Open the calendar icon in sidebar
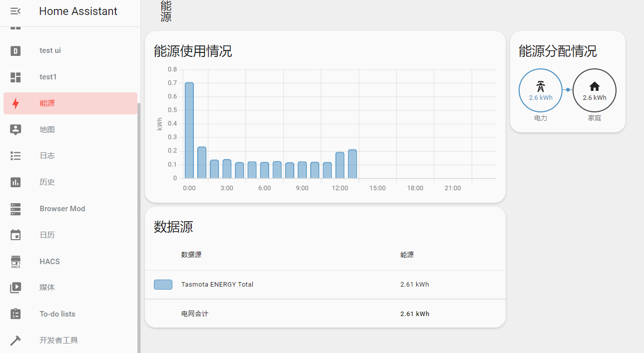 click(15, 235)
